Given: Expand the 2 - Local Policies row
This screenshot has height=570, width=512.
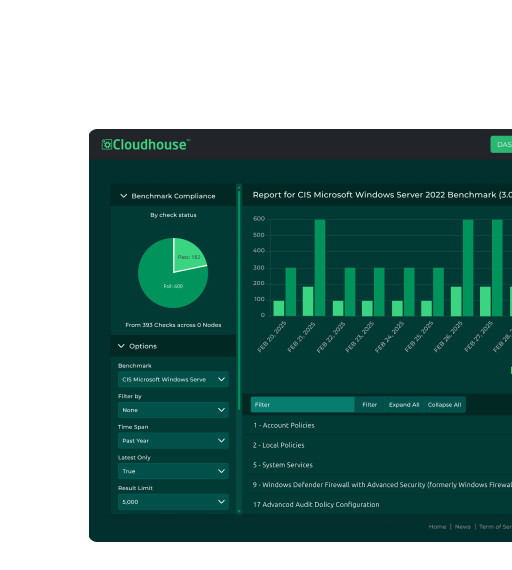Looking at the screenshot, I should 378,445.
